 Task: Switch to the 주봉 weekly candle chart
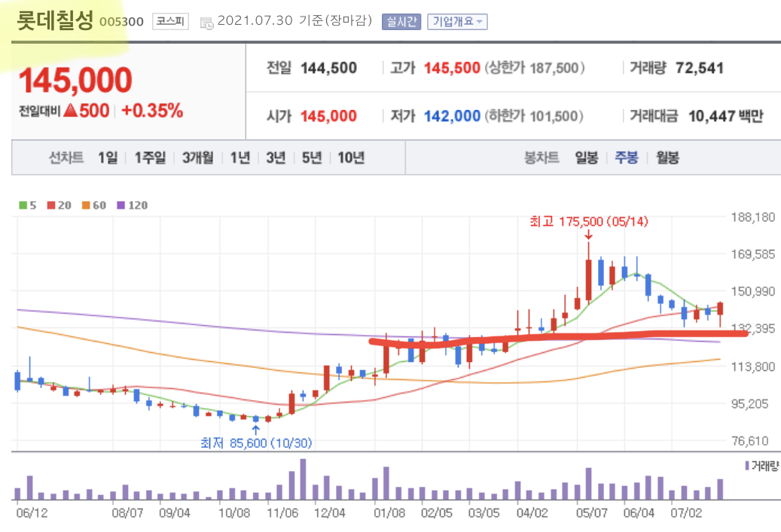pyautogui.click(x=627, y=158)
